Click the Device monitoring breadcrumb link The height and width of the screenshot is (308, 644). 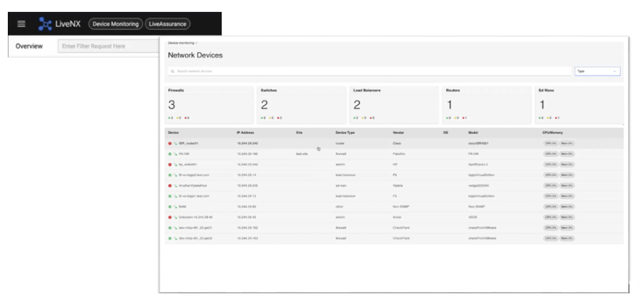(181, 43)
